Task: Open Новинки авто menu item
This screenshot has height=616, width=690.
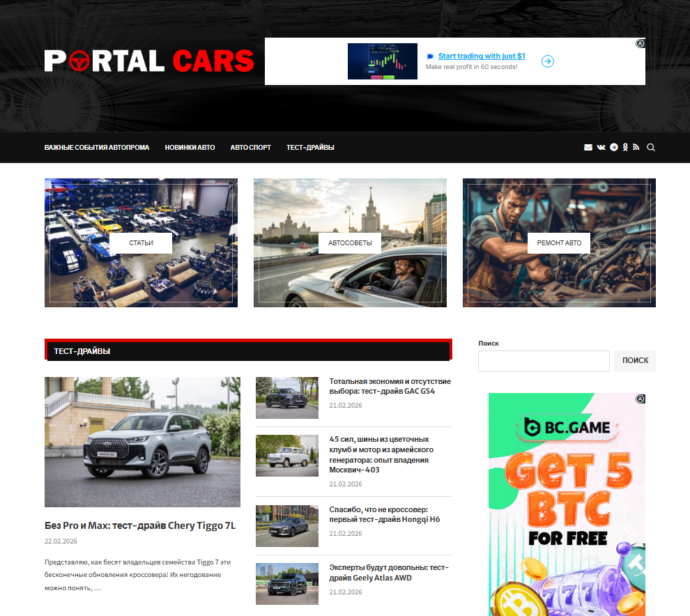Action: [190, 148]
